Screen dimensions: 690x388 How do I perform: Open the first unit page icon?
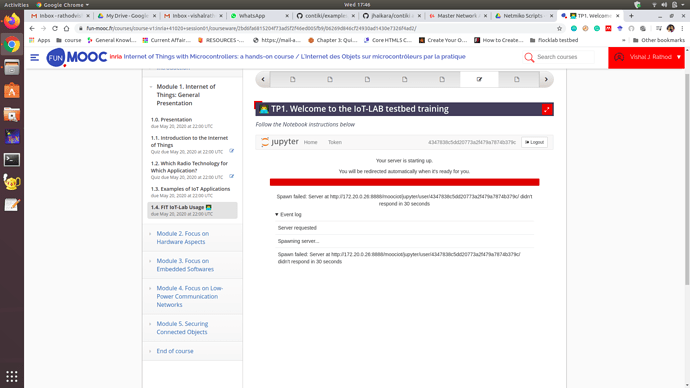pos(293,80)
